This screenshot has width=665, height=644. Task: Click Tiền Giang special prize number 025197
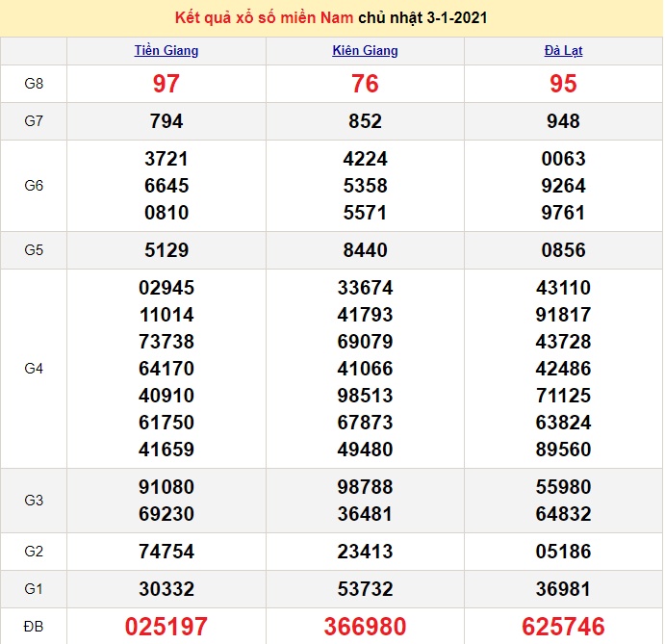[x=166, y=628]
